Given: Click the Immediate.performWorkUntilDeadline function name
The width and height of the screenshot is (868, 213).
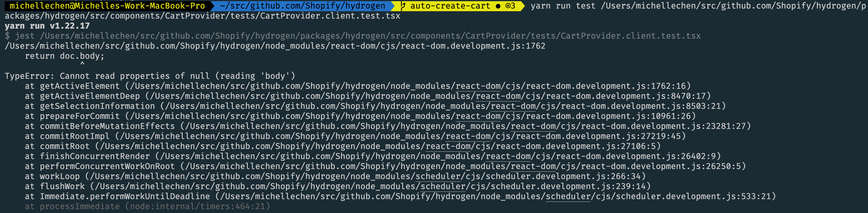Looking at the screenshot, I should 125,196.
